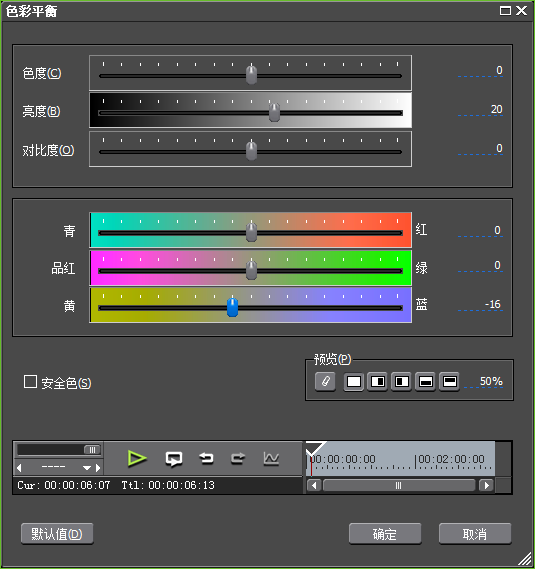Click the redo arrow icon

[238, 459]
